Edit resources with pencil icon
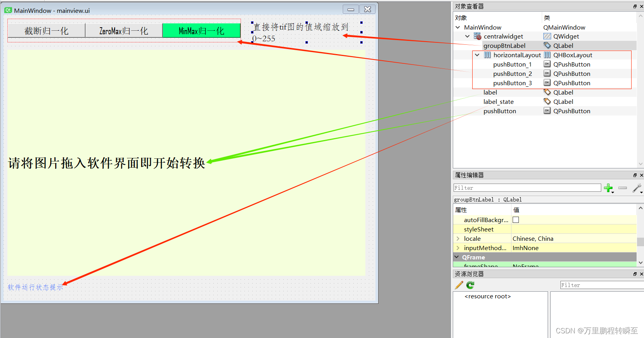Screen dimensions: 644x338 tap(459, 285)
